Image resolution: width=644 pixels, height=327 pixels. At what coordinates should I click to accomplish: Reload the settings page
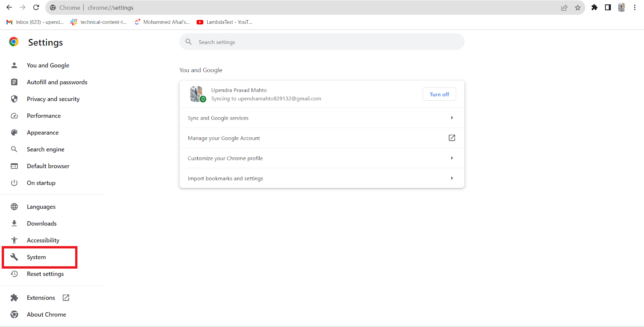(36, 7)
